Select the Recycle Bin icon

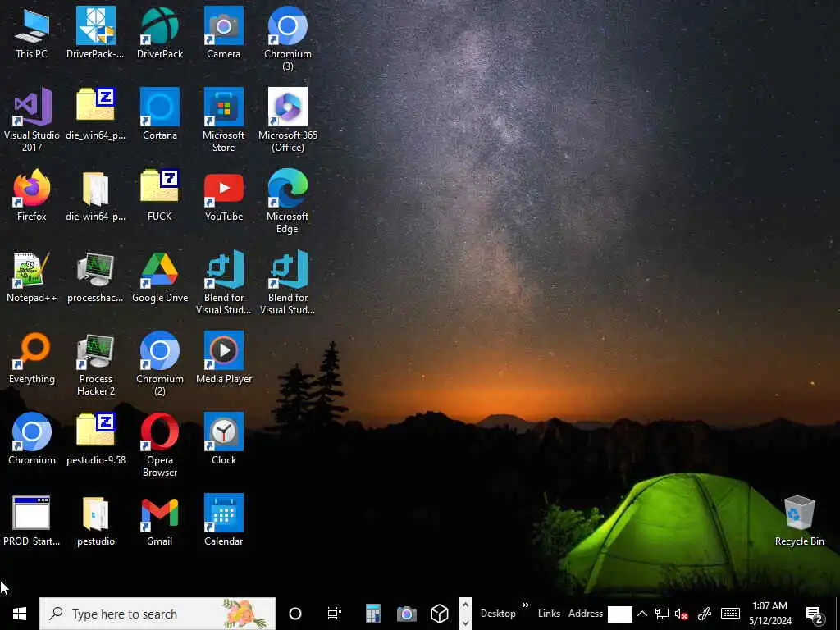tap(799, 520)
